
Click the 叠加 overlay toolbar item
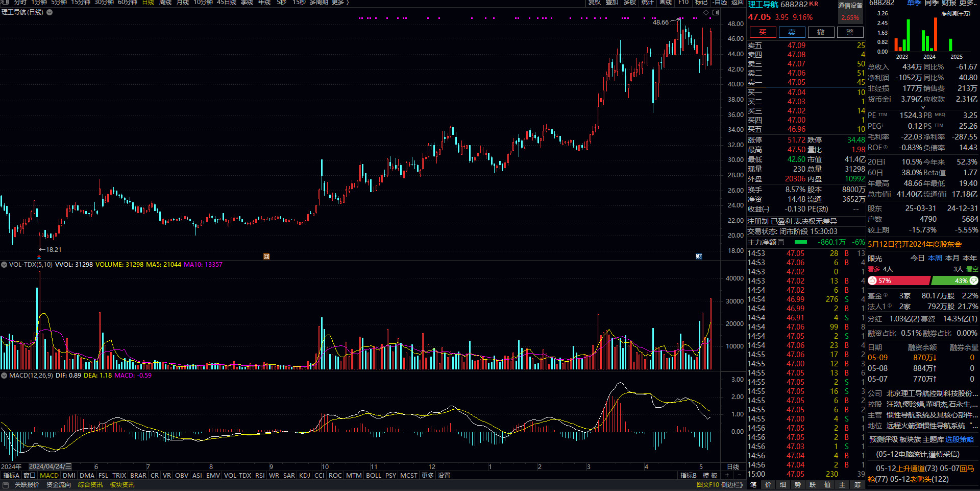[x=612, y=3]
